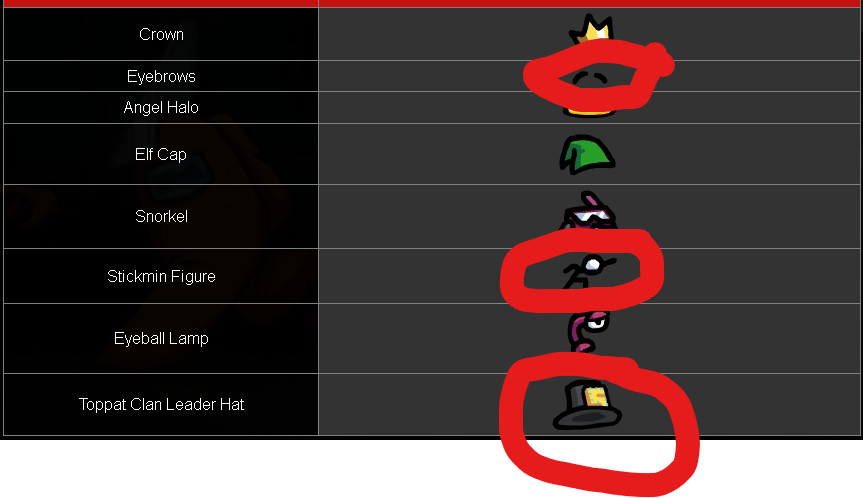Click the gold tag on the Toppat hat
The width and height of the screenshot is (863, 498).
[x=597, y=397]
